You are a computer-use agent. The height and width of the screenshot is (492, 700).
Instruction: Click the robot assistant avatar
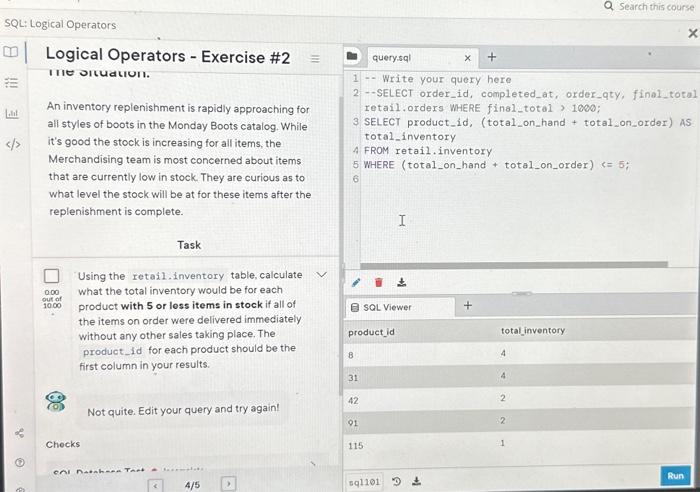click(x=56, y=401)
